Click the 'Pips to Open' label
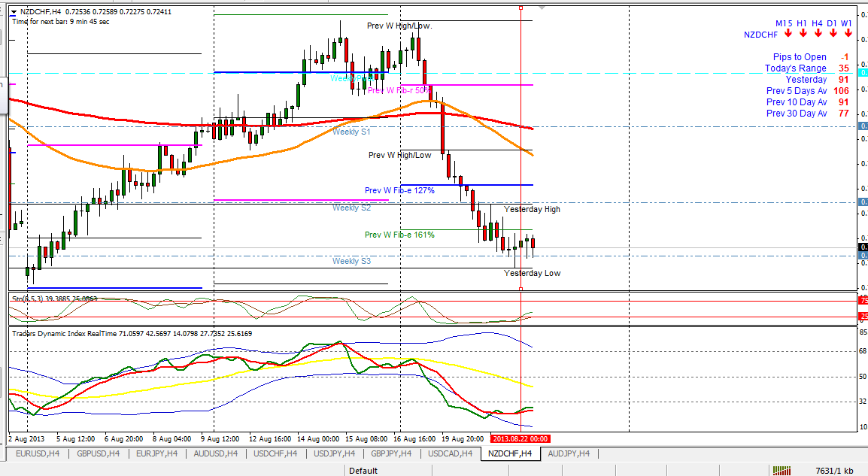 pos(800,57)
